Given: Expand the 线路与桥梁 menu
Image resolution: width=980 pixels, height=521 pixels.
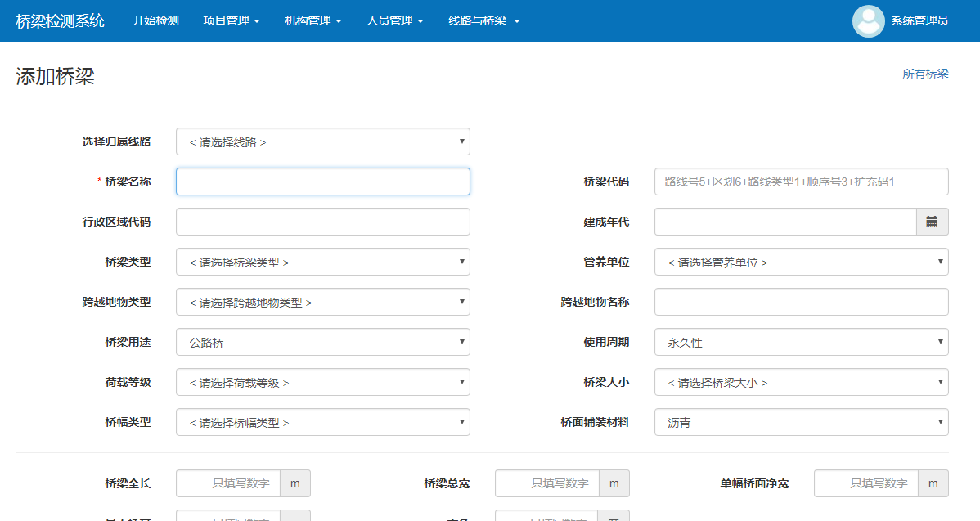Looking at the screenshot, I should [x=484, y=21].
